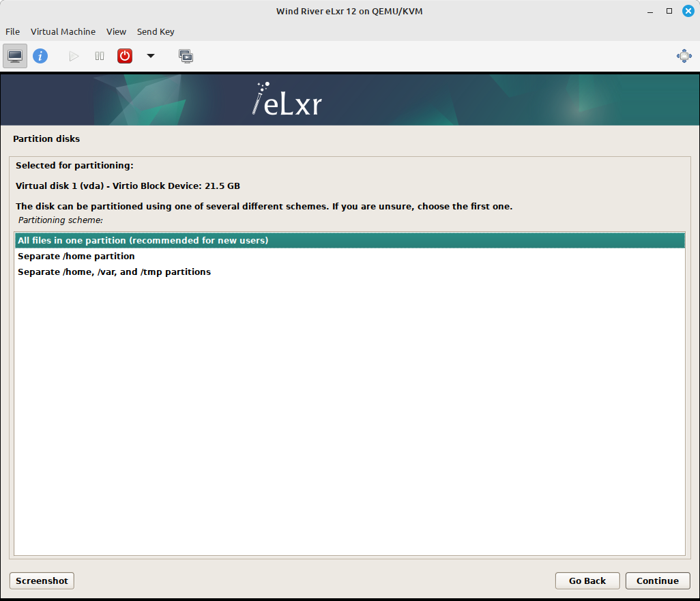Open the shutdown options dropdown arrow
The width and height of the screenshot is (700, 601).
(x=150, y=56)
